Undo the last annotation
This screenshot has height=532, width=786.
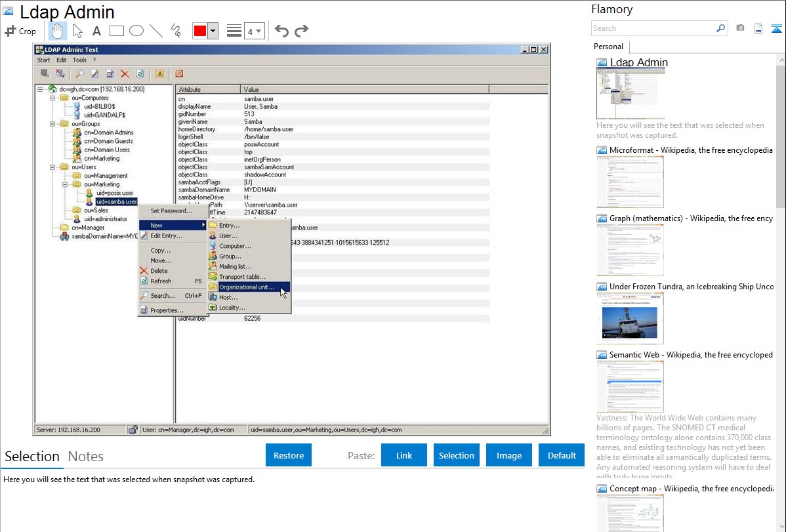(x=281, y=31)
